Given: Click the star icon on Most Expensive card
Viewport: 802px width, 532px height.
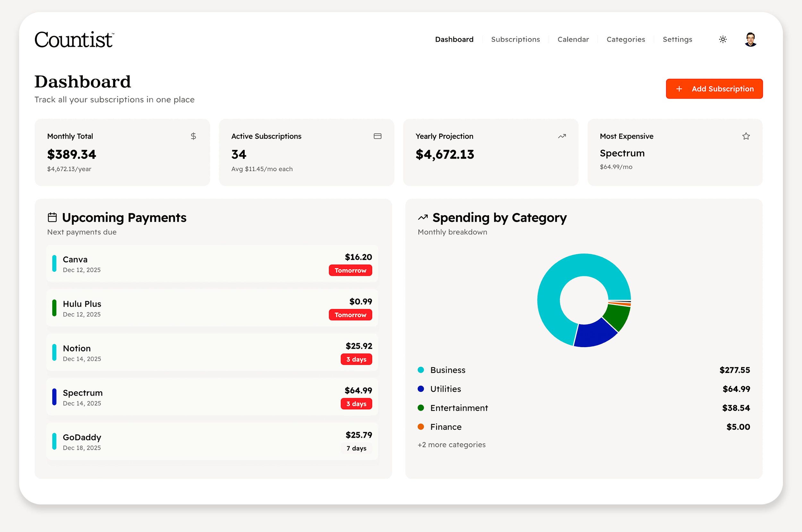Looking at the screenshot, I should coord(746,136).
